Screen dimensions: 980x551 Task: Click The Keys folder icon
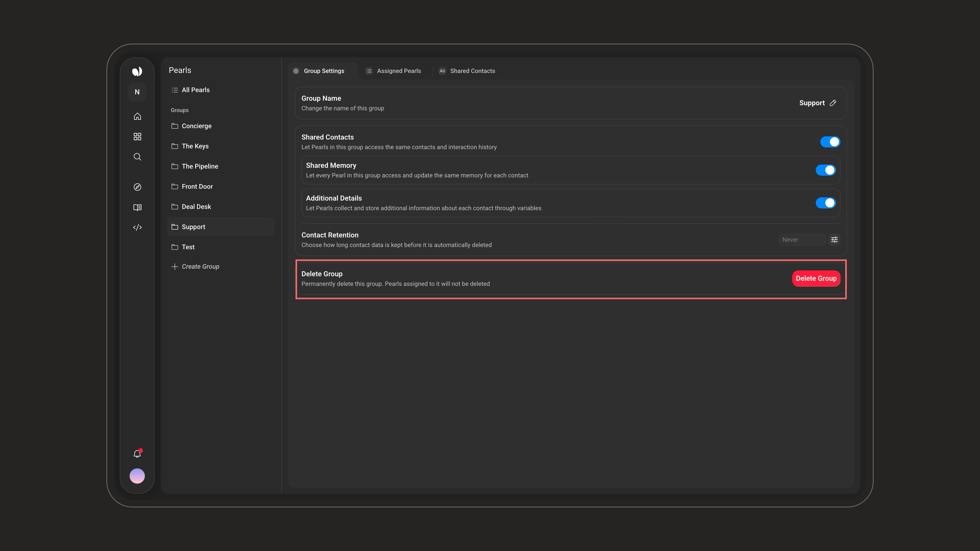click(175, 146)
